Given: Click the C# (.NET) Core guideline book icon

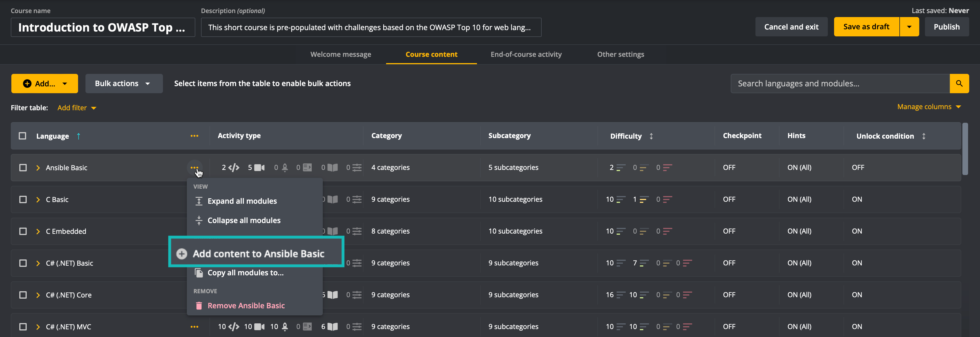Looking at the screenshot, I should (x=332, y=295).
